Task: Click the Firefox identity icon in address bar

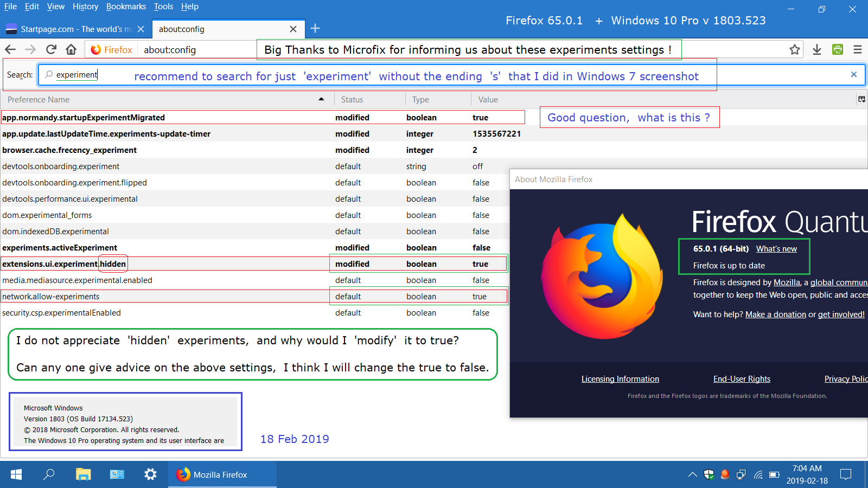Action: 96,50
